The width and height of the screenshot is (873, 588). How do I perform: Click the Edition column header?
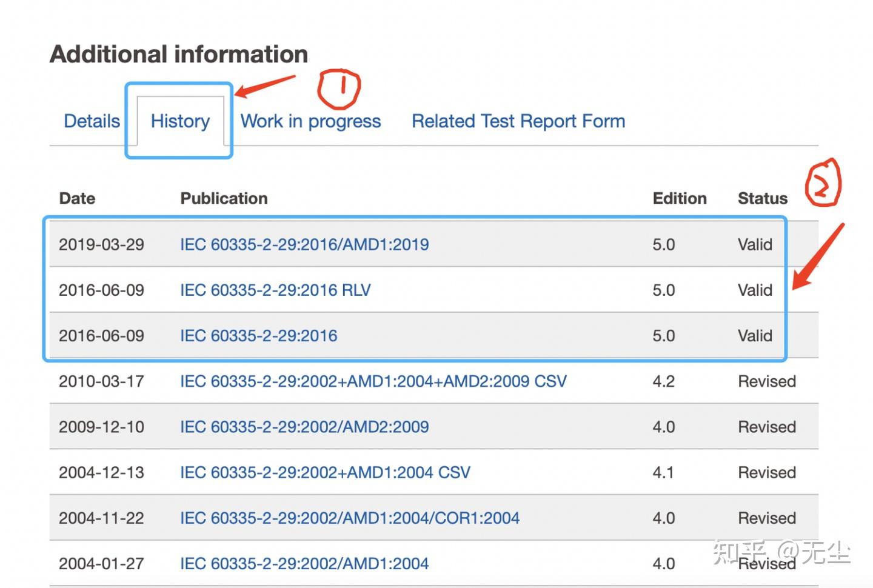[x=679, y=198]
